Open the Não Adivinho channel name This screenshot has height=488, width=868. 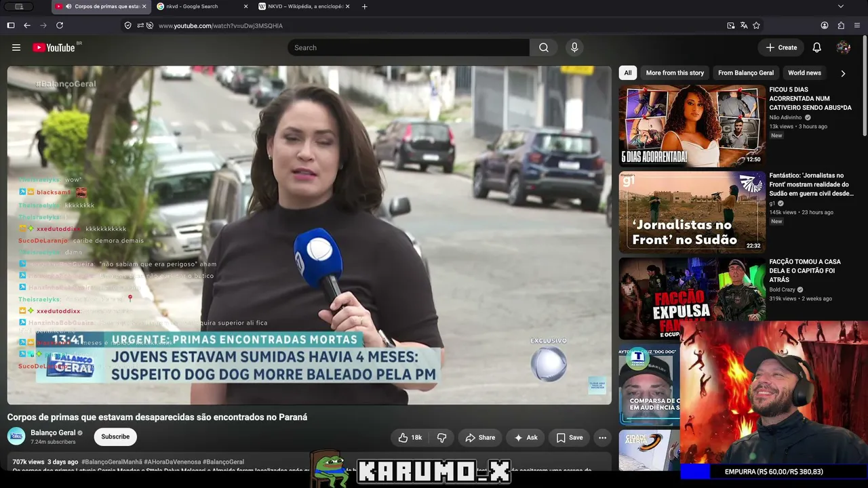(785, 118)
